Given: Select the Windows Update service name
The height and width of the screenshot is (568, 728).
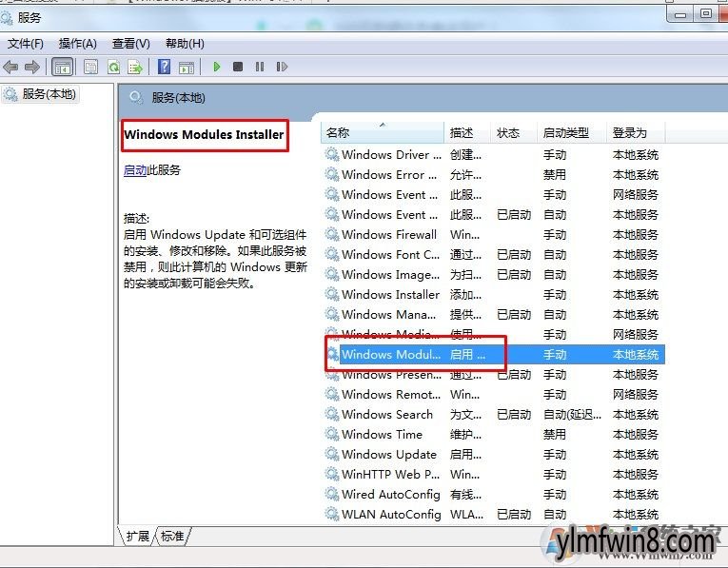Looking at the screenshot, I should [x=389, y=455].
